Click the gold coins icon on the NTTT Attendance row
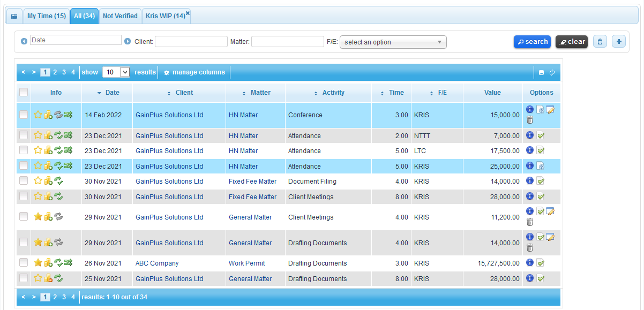This screenshot has width=644, height=310. 48,136
